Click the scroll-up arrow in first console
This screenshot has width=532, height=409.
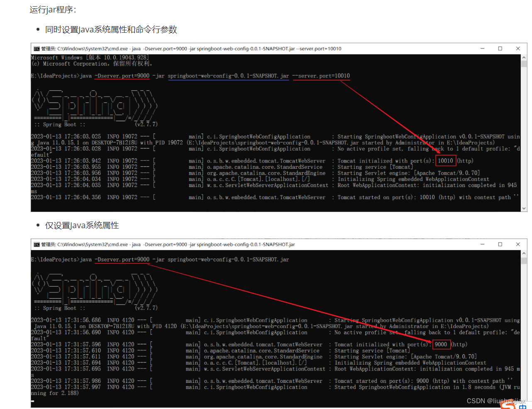tap(524, 58)
